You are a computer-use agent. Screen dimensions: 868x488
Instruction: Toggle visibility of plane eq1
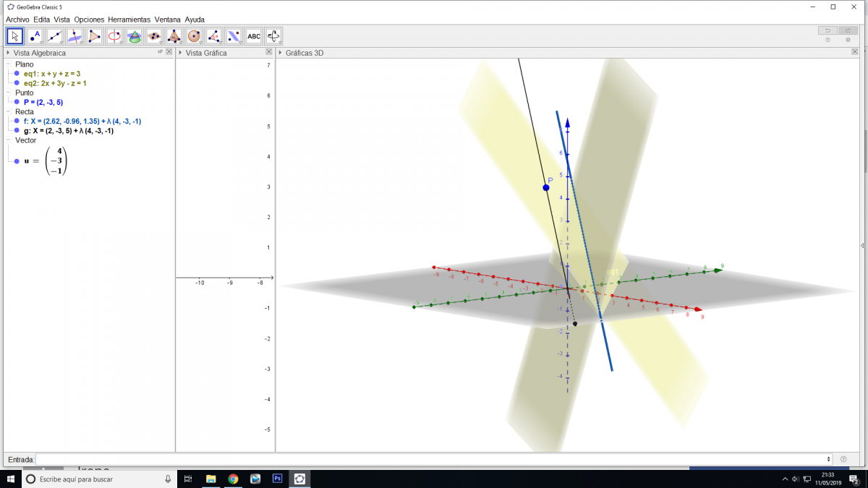[17, 74]
